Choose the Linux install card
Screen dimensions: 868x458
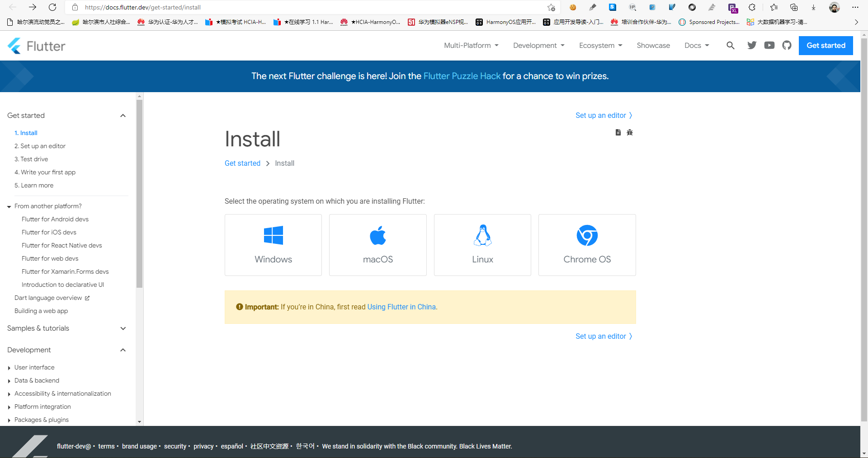click(482, 245)
